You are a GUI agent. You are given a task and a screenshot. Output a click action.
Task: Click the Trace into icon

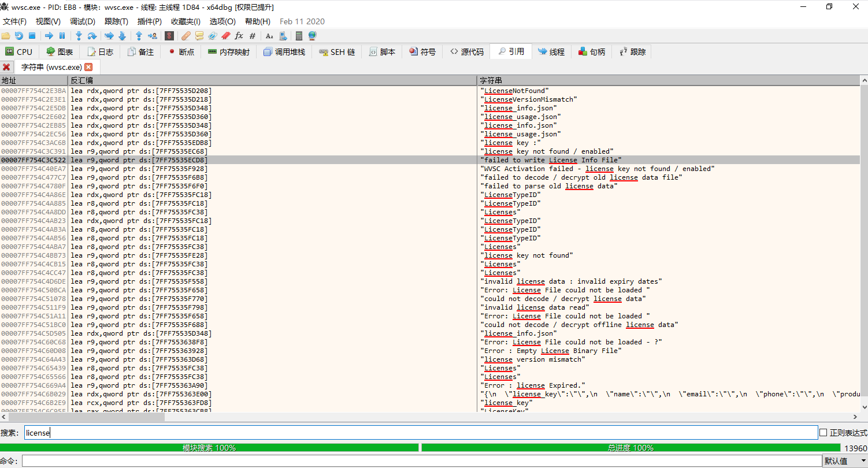tap(109, 36)
